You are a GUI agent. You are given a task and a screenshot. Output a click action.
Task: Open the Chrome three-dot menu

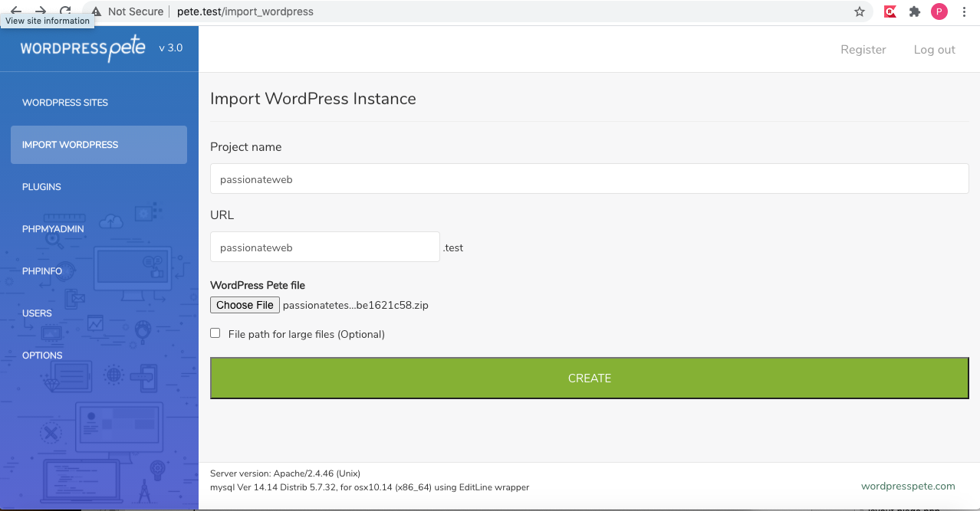pos(964,11)
